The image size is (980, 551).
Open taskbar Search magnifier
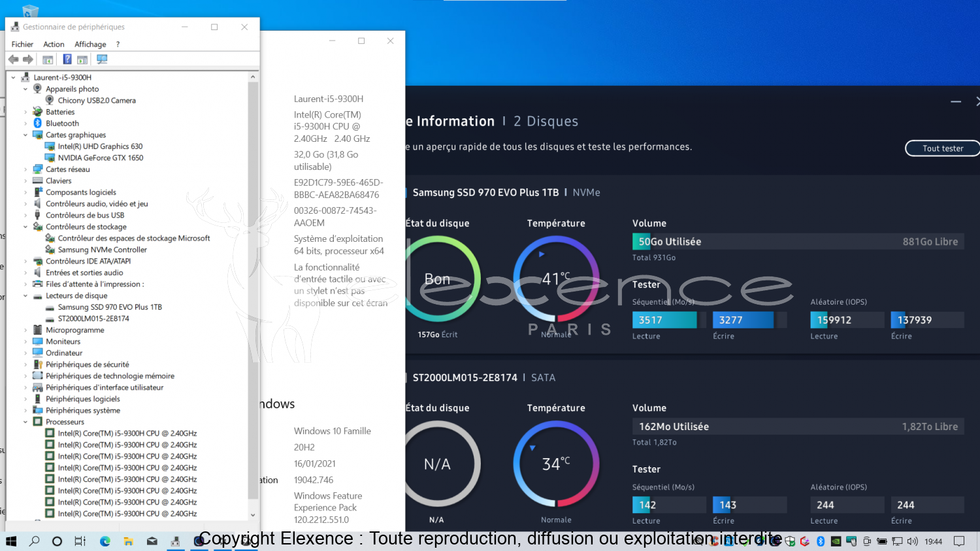point(35,541)
